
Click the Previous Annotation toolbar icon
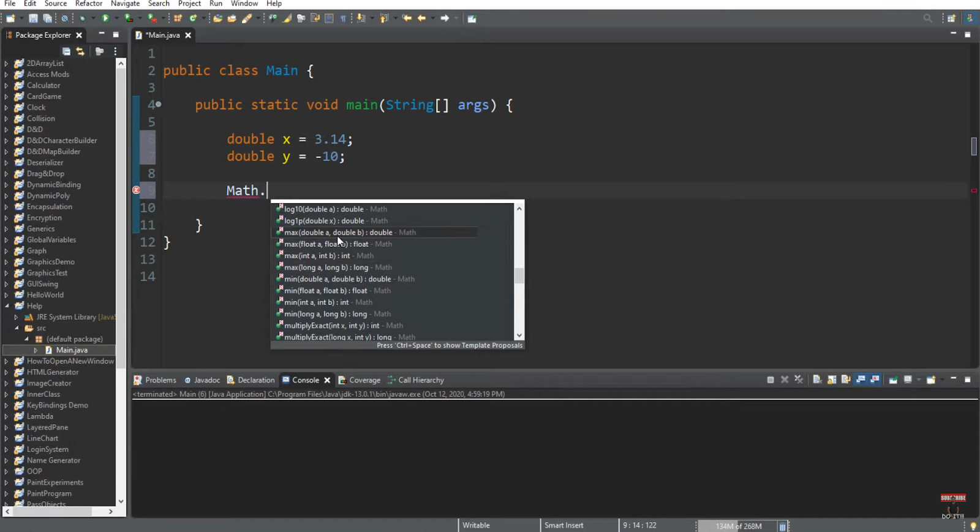384,18
